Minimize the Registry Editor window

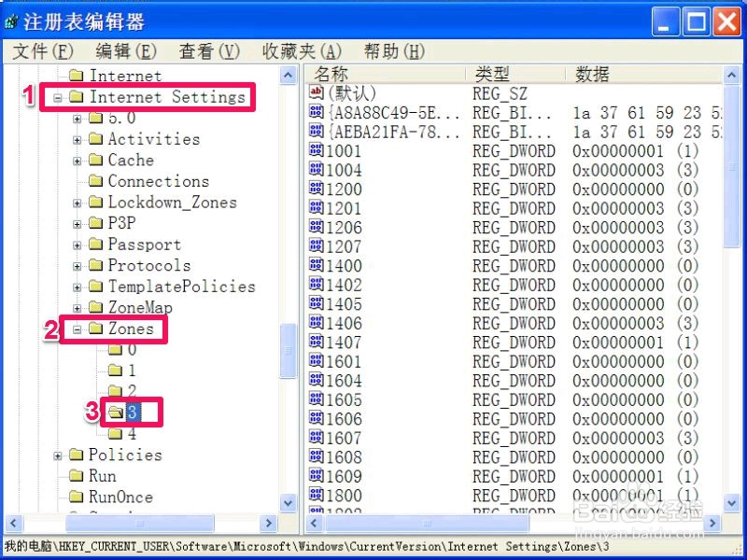coord(666,21)
